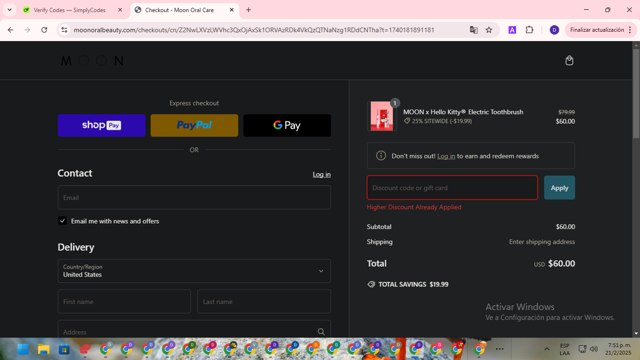
Task: Show hidden system tray icons chevron
Action: click(547, 349)
